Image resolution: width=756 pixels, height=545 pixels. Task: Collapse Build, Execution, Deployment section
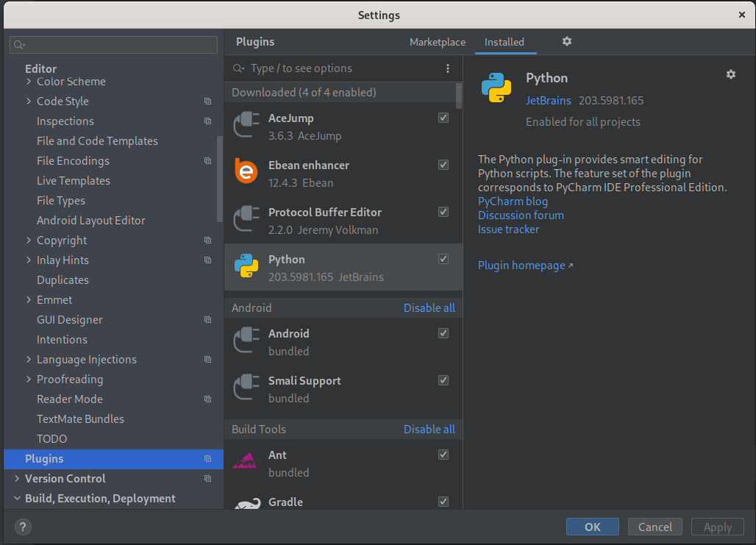click(x=17, y=499)
